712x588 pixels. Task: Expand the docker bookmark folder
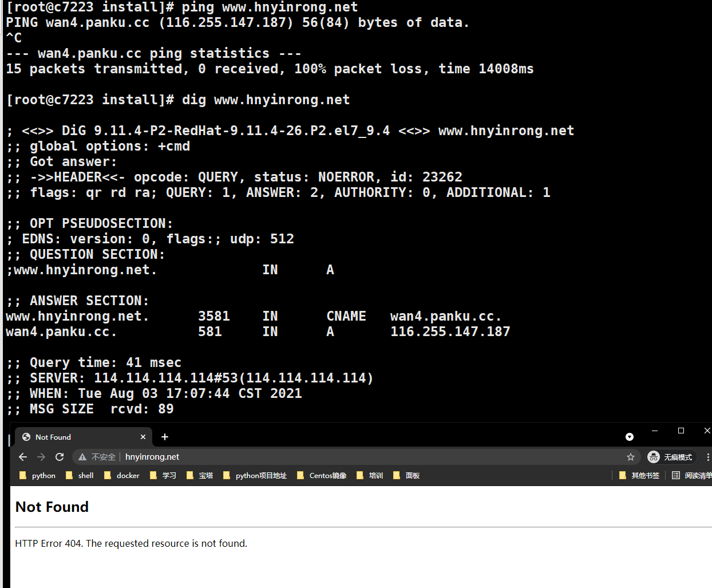click(x=122, y=475)
